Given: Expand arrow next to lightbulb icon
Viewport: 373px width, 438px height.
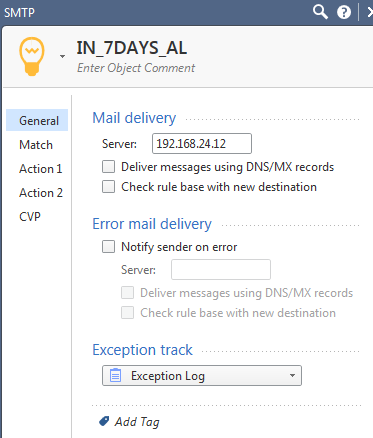Looking at the screenshot, I should [62, 56].
